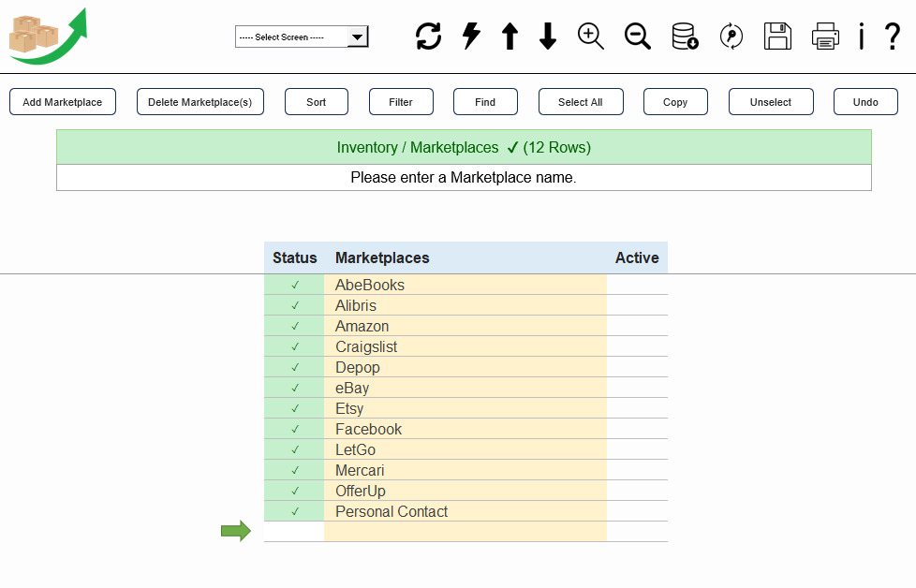Click the Active cell in the Mercari row
Viewport: 916px width, 588px height.
[637, 470]
